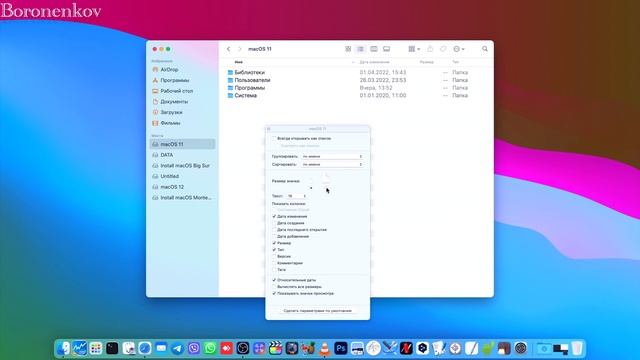640x360 pixels.
Task: Select Install macOS Big Sur volume
Action: [182, 166]
